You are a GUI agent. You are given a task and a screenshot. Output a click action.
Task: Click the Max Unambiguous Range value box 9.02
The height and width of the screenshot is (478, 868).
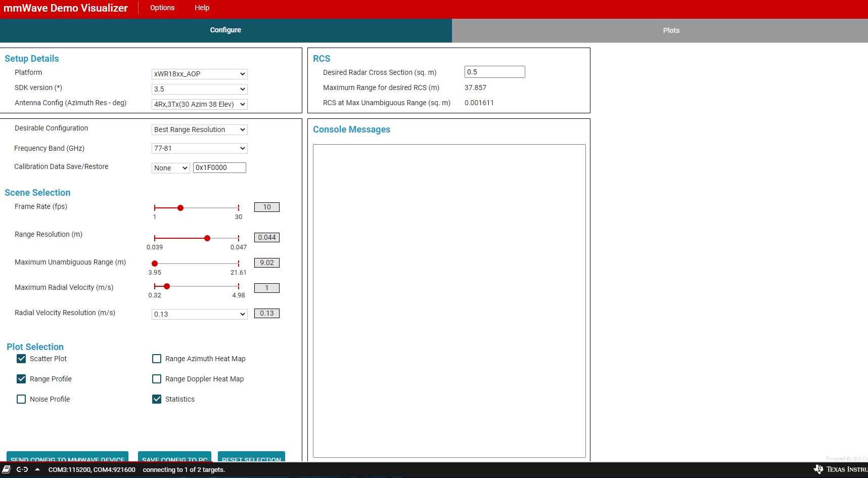click(267, 263)
